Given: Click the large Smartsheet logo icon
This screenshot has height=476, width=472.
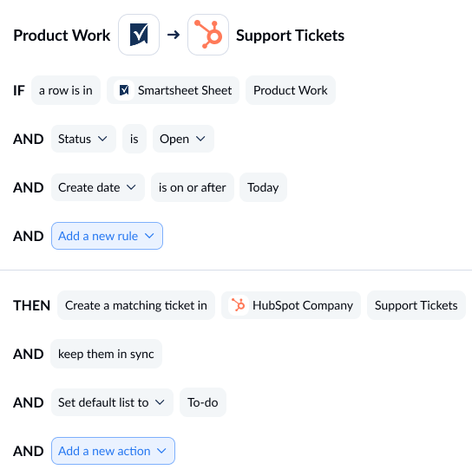Looking at the screenshot, I should coord(139,35).
